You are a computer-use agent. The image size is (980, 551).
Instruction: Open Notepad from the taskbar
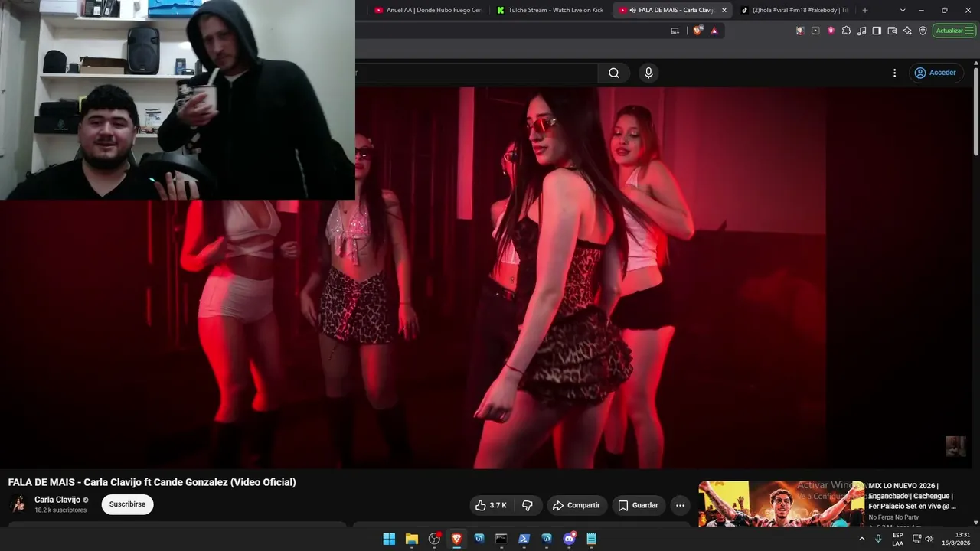pos(591,539)
